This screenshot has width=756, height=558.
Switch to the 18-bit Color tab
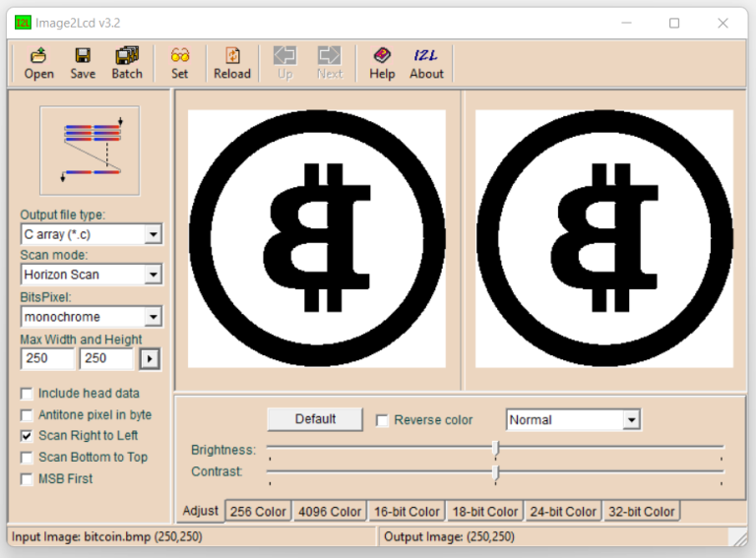point(485,512)
